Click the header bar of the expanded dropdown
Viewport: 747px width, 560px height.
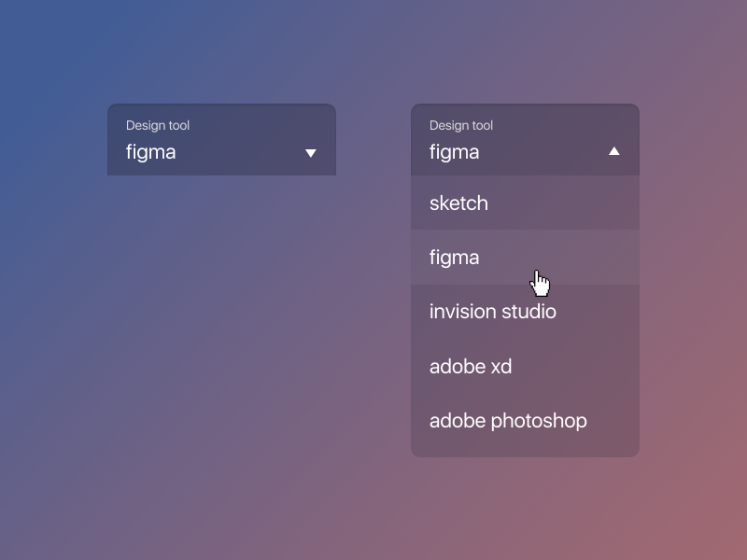click(x=542, y=138)
